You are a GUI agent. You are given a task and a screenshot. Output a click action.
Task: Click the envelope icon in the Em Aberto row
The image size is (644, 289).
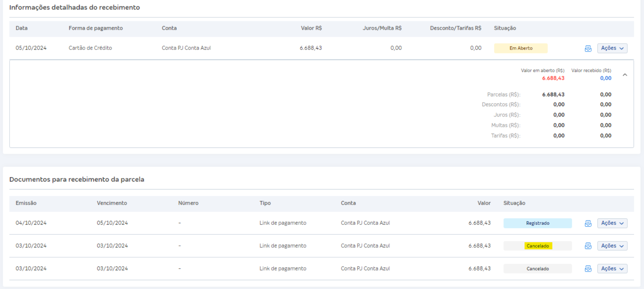(x=588, y=48)
